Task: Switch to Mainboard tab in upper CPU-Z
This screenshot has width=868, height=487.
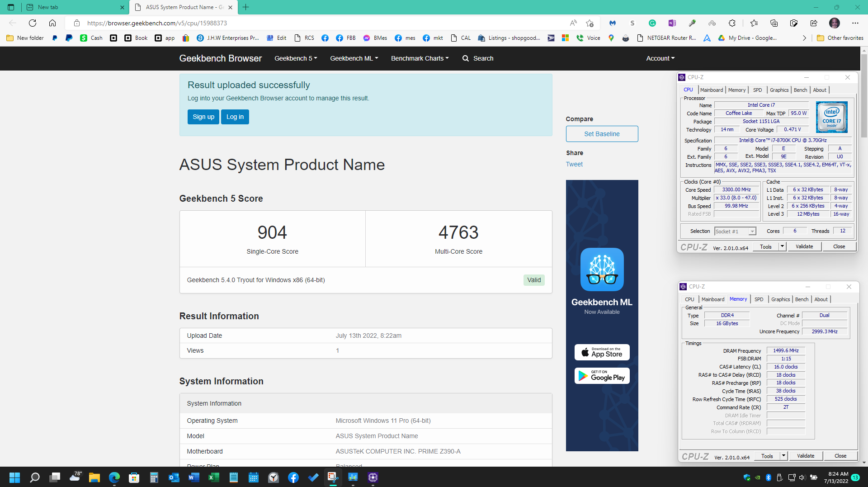Action: click(712, 90)
